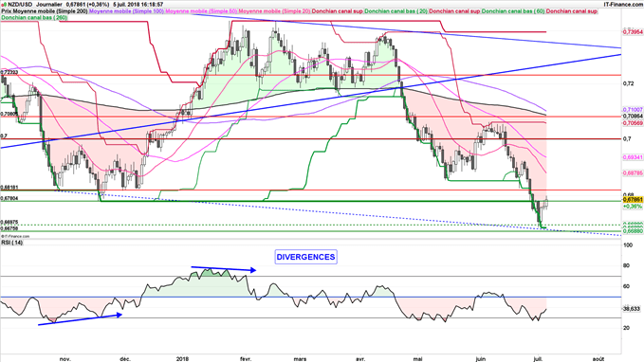Select the Prix indicator label
The image size is (644, 362).
[6, 11]
